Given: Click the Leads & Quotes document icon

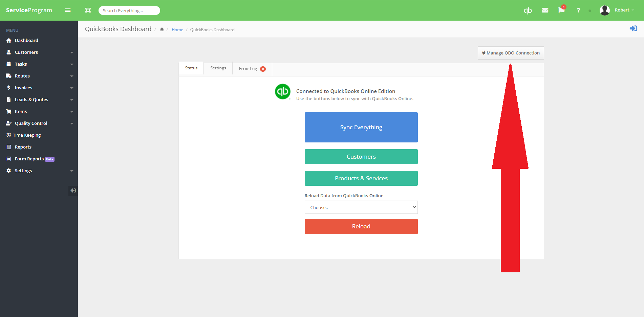Looking at the screenshot, I should (x=9, y=99).
